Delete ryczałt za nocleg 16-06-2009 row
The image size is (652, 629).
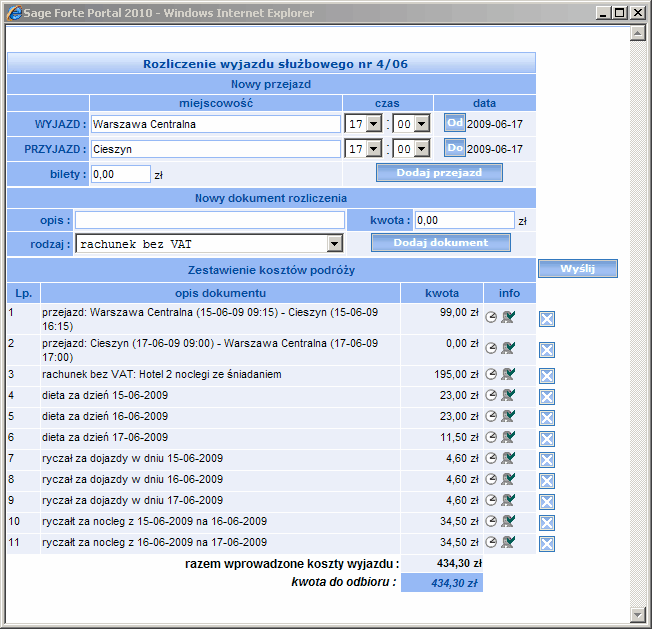coord(547,544)
